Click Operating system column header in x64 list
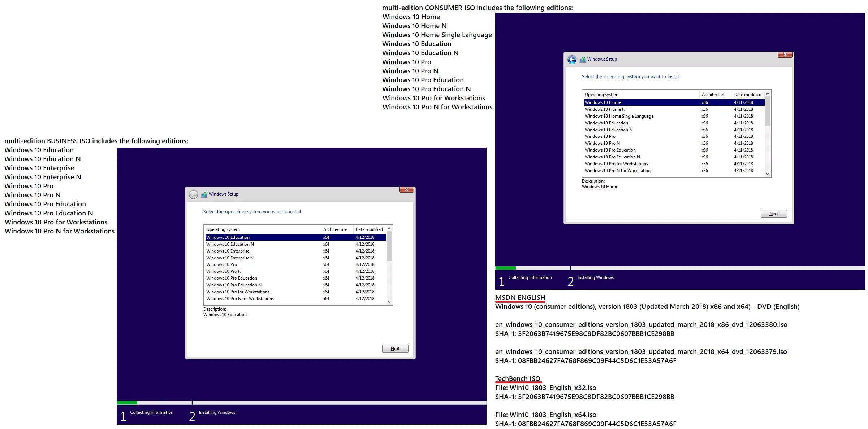The height and width of the screenshot is (429, 868). 223,229
